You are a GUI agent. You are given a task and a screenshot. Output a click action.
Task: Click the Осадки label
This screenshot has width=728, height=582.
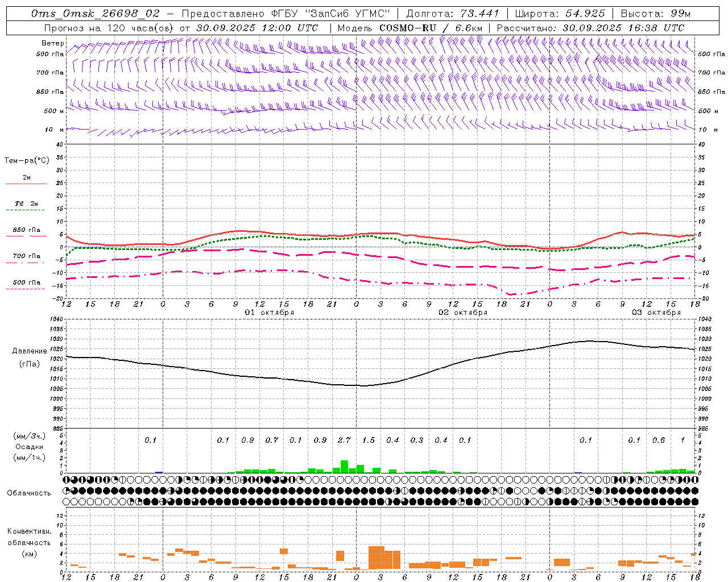(30, 447)
